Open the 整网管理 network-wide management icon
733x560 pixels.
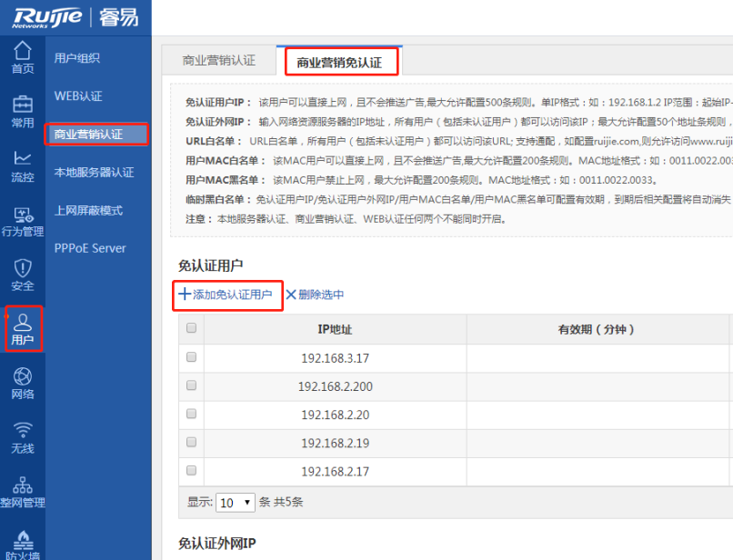point(22,494)
